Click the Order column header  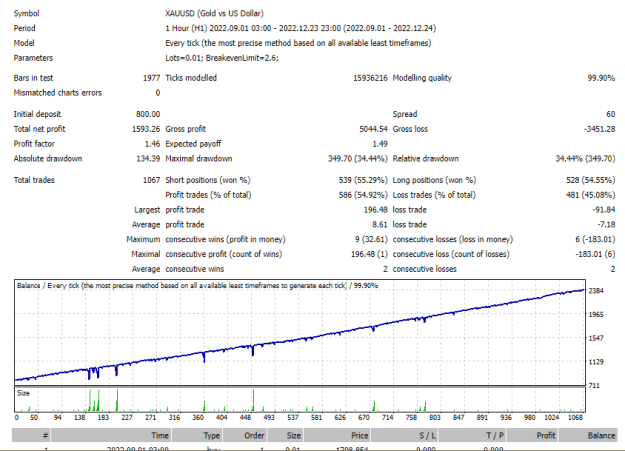coord(244,435)
